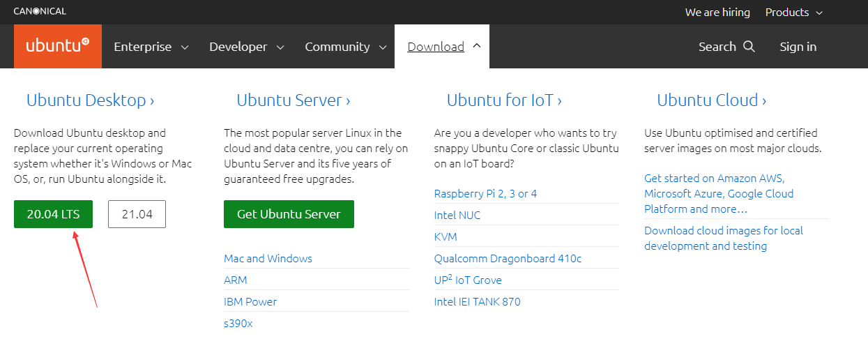The width and height of the screenshot is (868, 339).
Task: Click Get started on Amazon AWS link
Action: tap(719, 194)
